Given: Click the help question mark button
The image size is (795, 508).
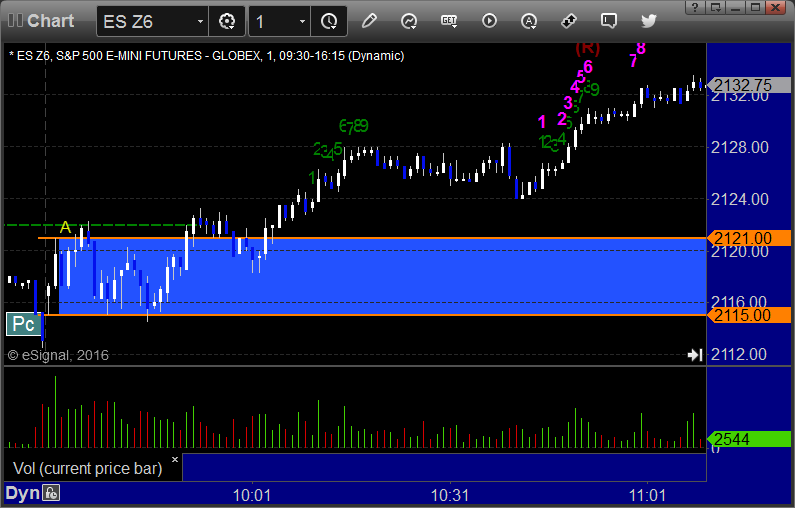Looking at the screenshot, I should pos(695,7).
